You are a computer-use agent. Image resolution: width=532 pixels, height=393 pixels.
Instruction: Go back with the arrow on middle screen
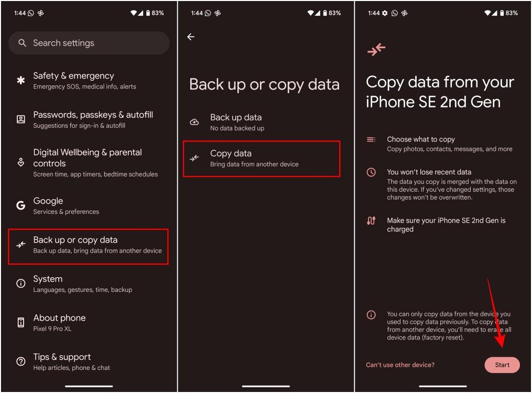click(191, 37)
